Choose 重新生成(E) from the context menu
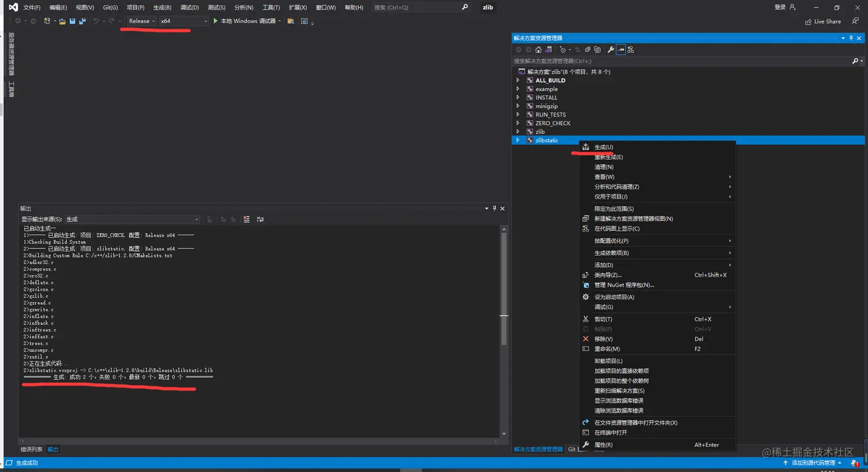The height and width of the screenshot is (472, 868). point(657,157)
